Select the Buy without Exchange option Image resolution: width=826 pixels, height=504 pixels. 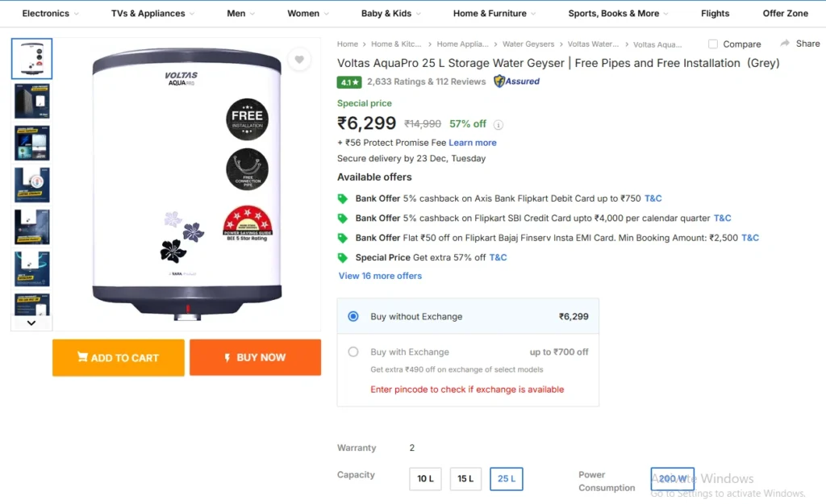[353, 317]
